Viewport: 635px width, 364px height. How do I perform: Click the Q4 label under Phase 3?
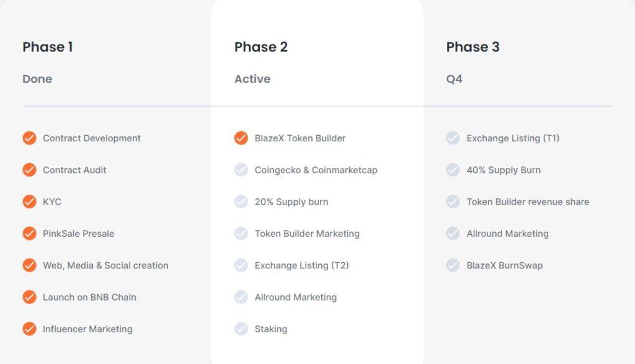tap(454, 79)
